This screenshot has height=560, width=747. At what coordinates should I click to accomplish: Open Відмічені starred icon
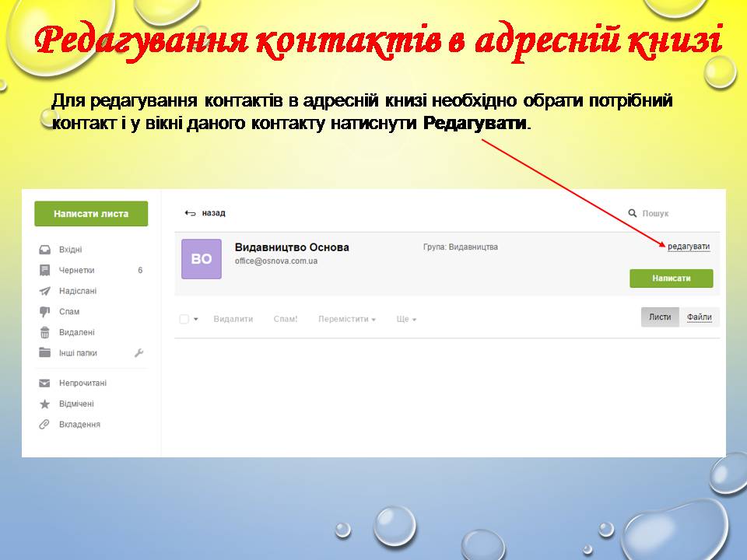pos(45,404)
